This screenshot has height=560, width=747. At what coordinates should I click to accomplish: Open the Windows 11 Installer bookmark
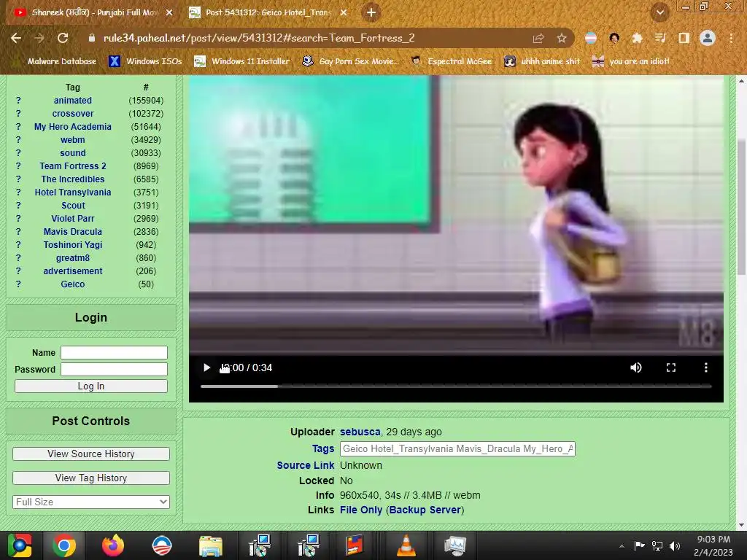pyautogui.click(x=242, y=61)
